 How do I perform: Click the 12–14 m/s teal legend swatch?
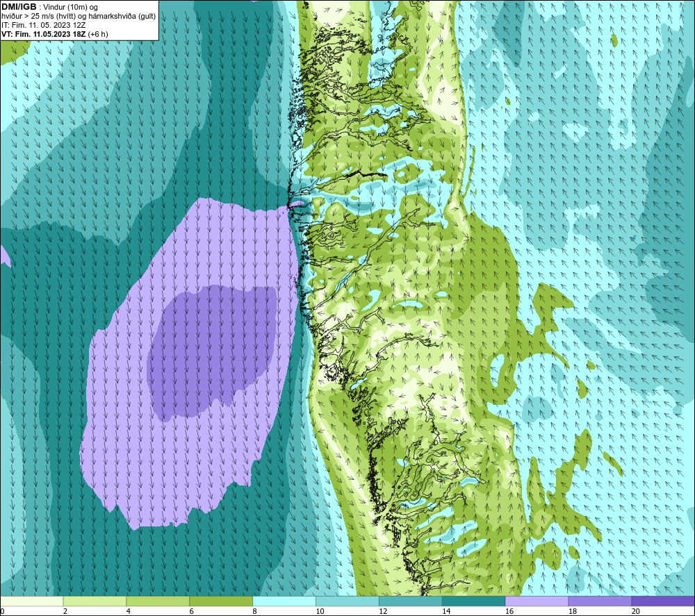tap(411, 601)
